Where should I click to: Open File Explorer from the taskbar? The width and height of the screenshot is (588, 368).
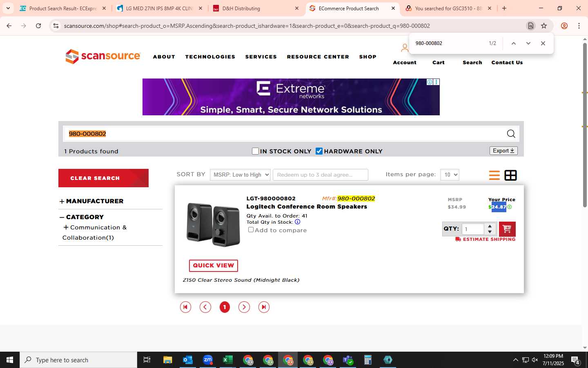167,360
